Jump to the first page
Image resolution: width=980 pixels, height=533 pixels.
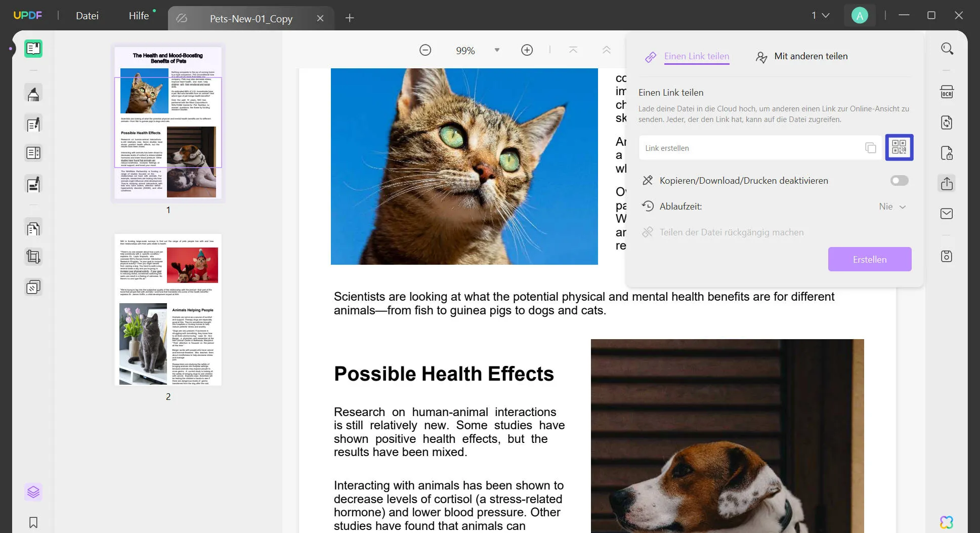pyautogui.click(x=573, y=50)
